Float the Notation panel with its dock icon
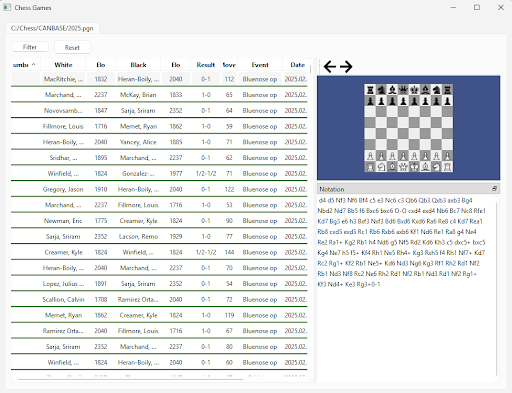The image size is (512, 393). coord(494,189)
